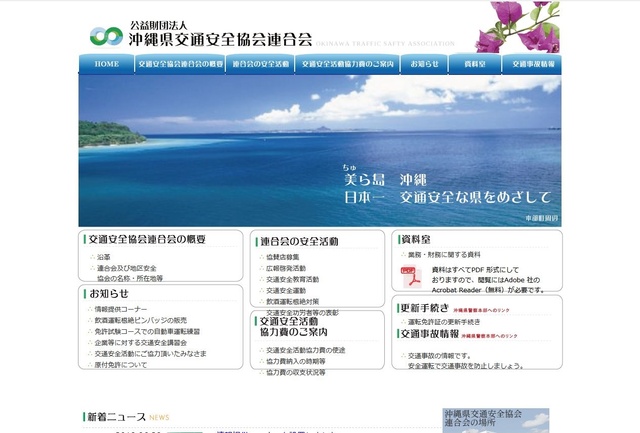
Task: Open 交通事故情報 in the navigation bar
Action: [532, 64]
